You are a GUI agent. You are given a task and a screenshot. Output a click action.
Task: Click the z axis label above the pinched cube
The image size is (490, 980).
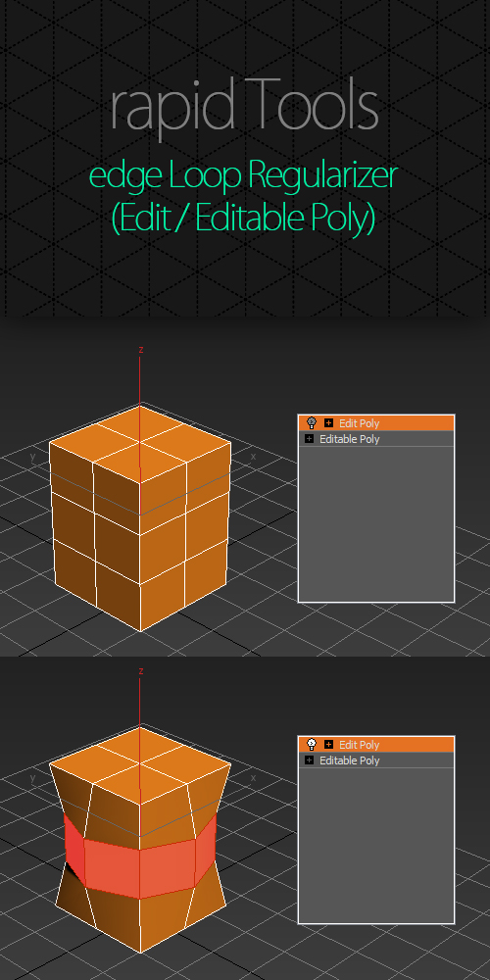click(x=141, y=671)
